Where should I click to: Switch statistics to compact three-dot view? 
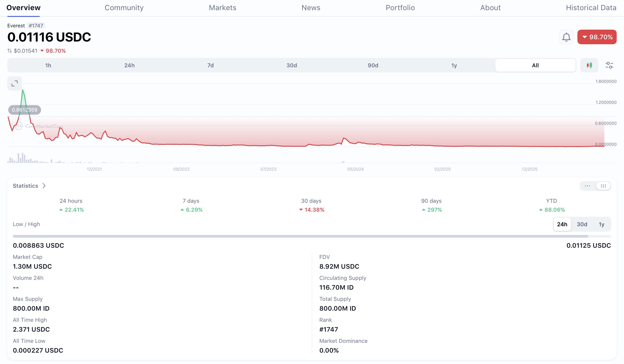587,186
